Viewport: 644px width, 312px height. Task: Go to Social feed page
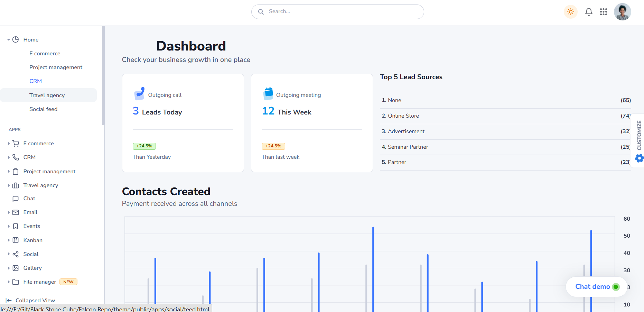43,109
